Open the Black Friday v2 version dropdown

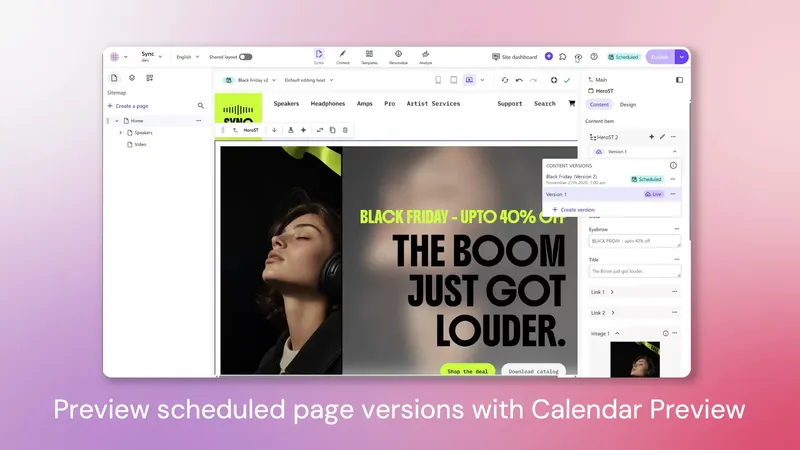[251, 80]
